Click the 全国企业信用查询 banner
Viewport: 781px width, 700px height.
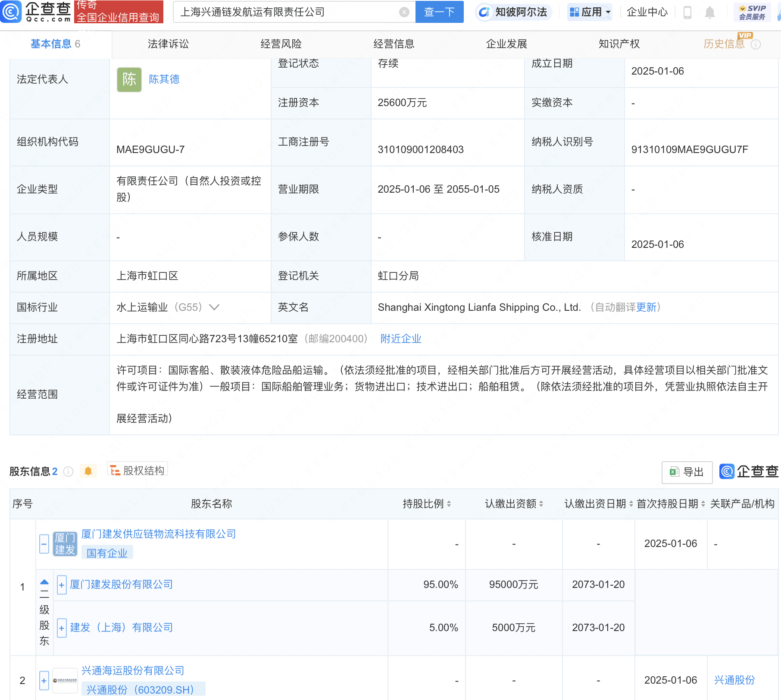click(119, 12)
